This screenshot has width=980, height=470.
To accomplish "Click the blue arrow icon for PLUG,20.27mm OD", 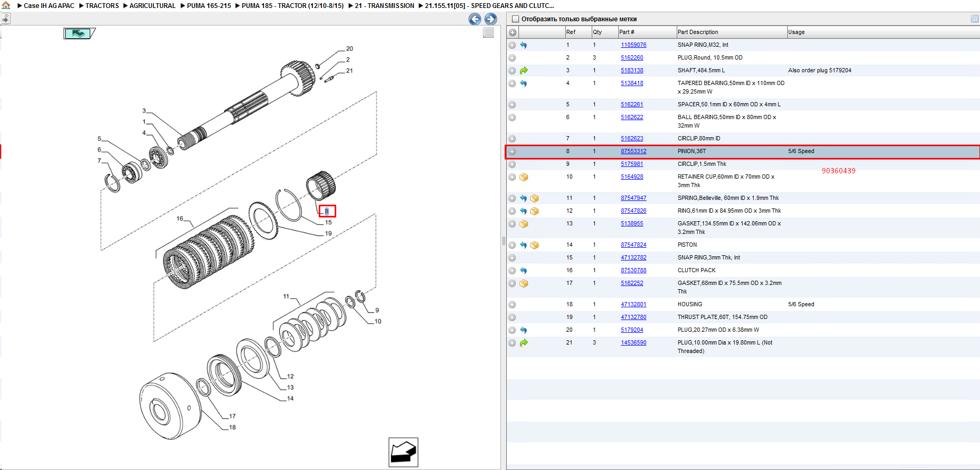I will click(x=524, y=330).
